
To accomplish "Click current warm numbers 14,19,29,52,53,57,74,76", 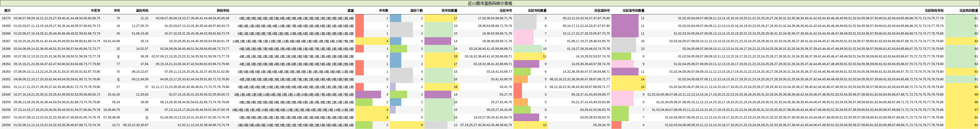I will pos(593,56).
